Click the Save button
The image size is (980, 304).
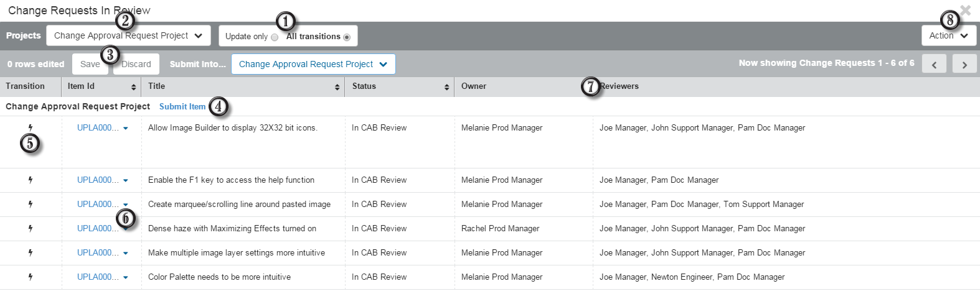point(90,64)
